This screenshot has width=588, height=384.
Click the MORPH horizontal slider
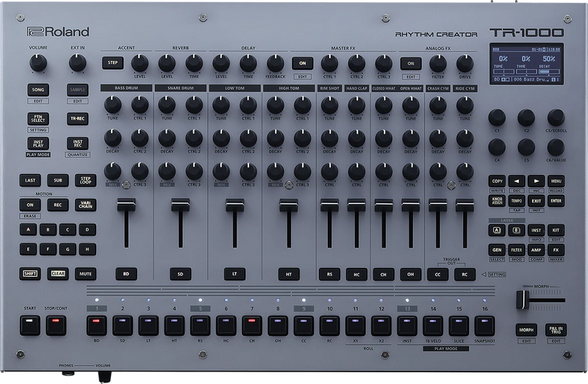(541, 300)
